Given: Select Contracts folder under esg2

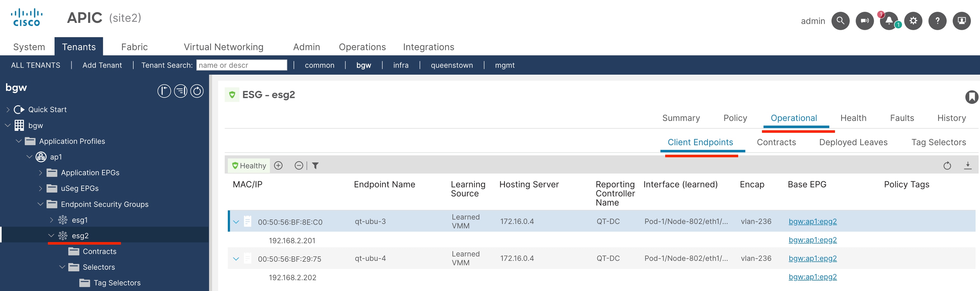Looking at the screenshot, I should tap(99, 251).
